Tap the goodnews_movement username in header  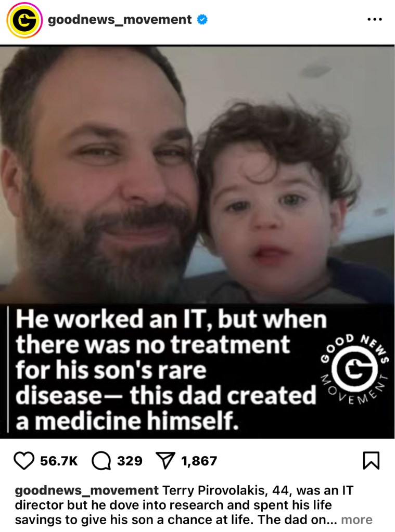tap(120, 20)
